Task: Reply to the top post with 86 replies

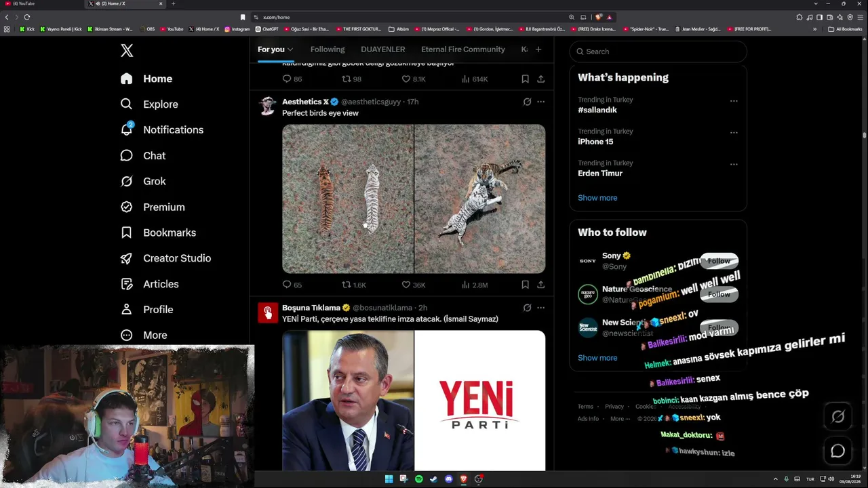Action: [x=292, y=79]
